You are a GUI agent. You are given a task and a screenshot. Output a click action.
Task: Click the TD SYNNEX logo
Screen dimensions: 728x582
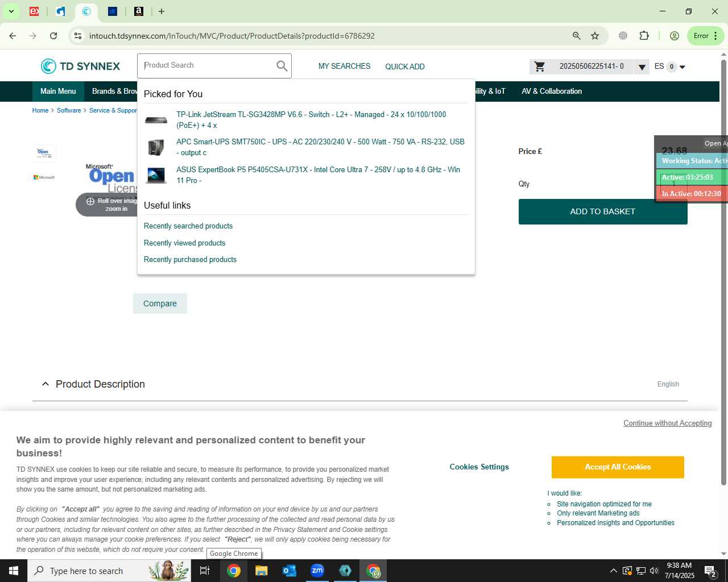[80, 66]
